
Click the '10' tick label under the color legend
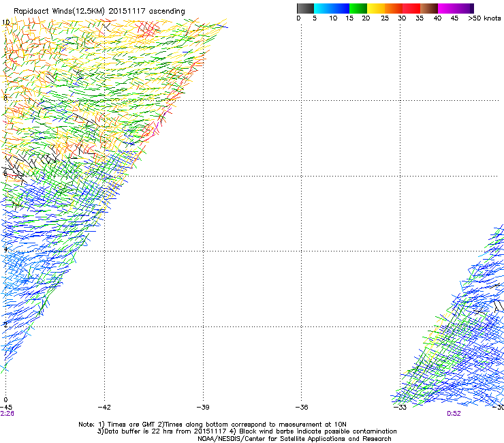333,18
